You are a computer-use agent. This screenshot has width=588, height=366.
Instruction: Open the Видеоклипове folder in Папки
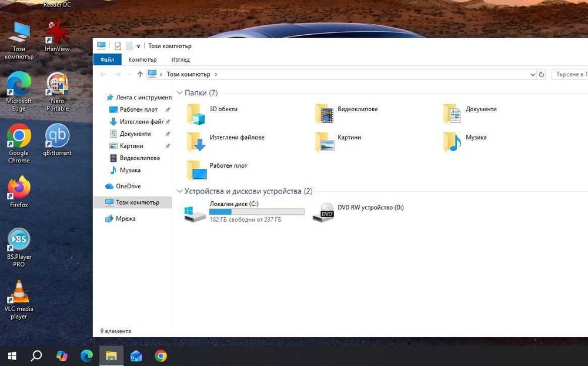tap(346, 114)
